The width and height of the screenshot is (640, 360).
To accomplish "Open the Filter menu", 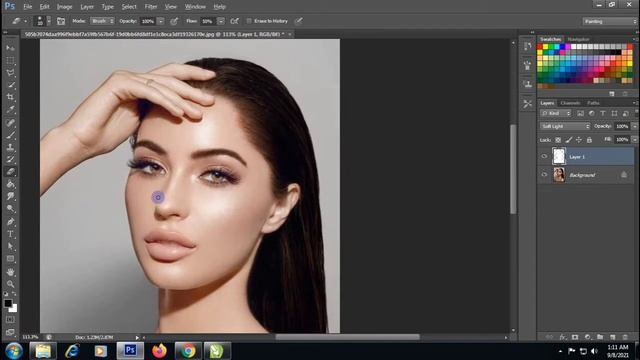I will click(151, 7).
